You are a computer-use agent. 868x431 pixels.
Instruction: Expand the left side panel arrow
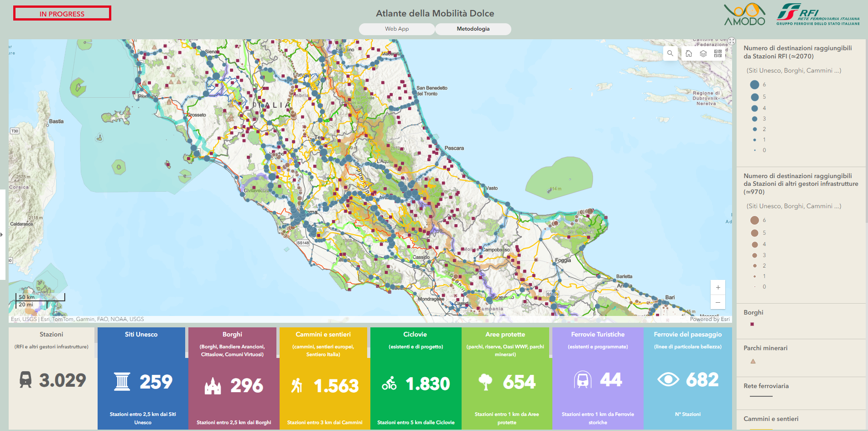[2, 235]
